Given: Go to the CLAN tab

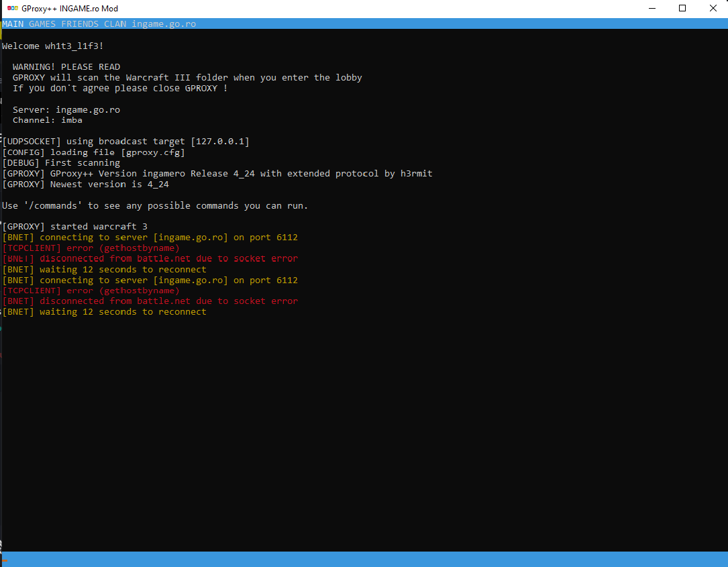Looking at the screenshot, I should [x=115, y=23].
